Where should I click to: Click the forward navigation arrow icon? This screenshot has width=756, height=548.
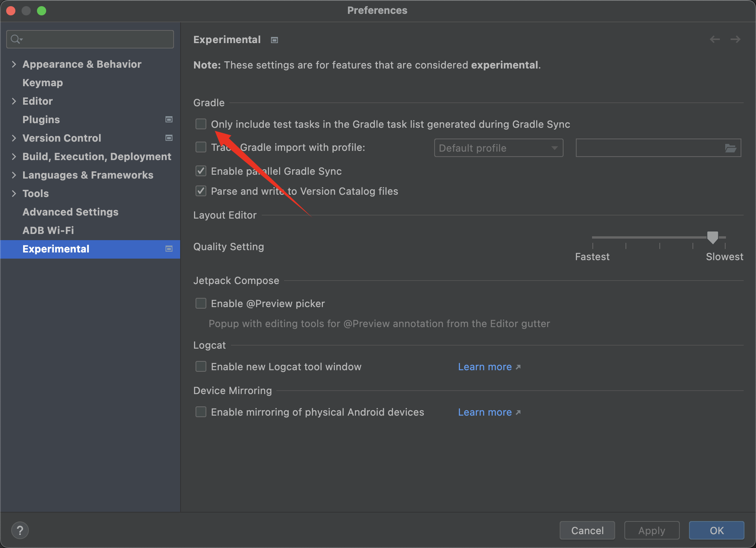coord(735,39)
